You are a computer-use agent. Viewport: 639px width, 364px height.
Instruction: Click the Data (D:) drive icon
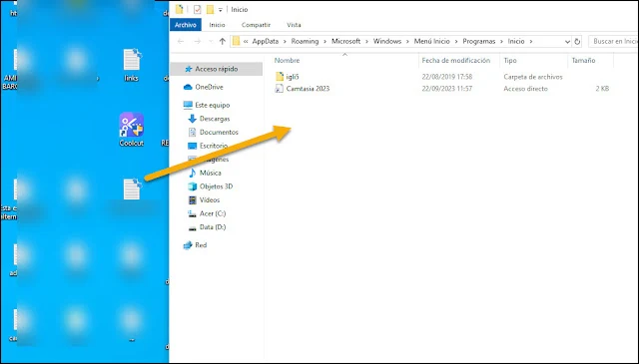point(192,227)
